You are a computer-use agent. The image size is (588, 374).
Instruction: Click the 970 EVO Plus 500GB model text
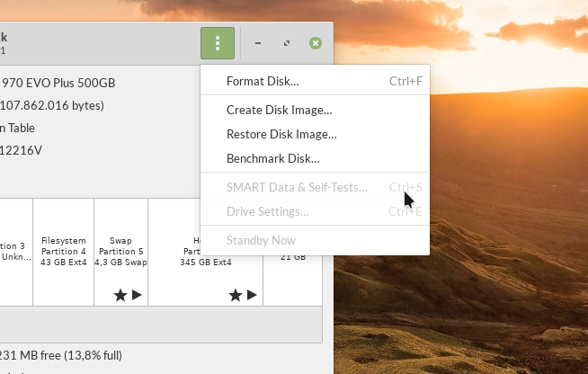tap(58, 83)
